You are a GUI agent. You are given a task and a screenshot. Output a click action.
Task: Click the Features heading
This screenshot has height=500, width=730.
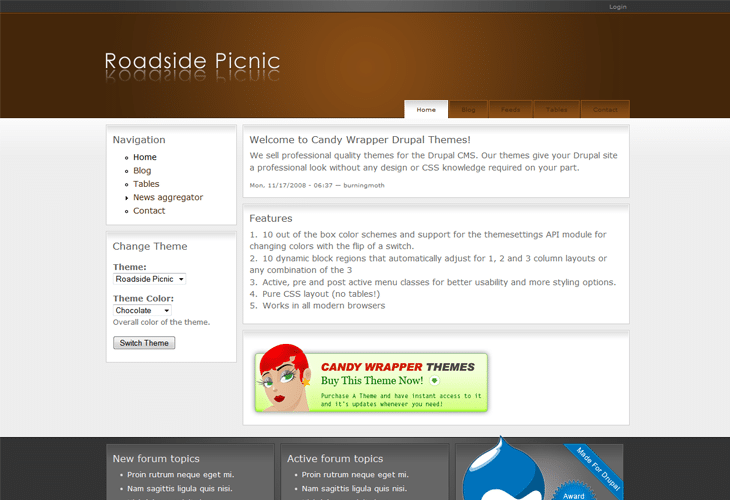tap(270, 218)
